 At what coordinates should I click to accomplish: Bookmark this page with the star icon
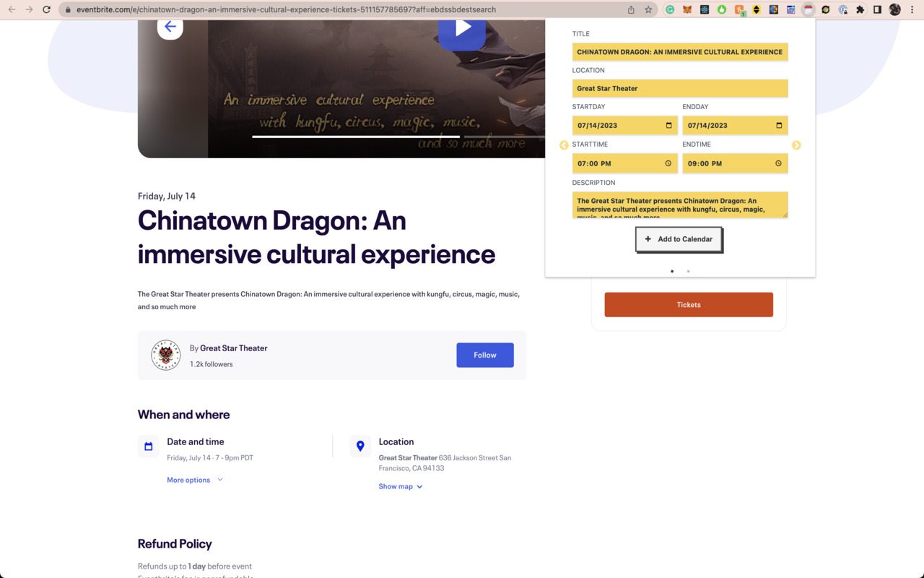[648, 9]
